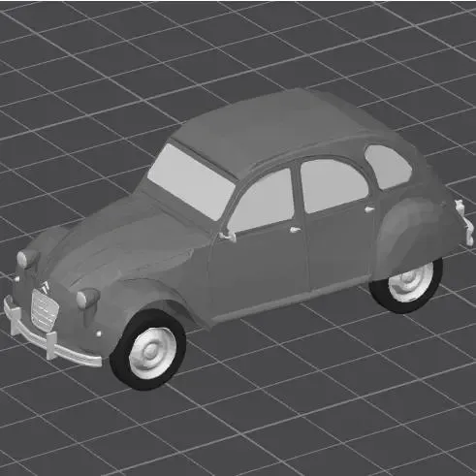Select the rear door handle
Screen dimensions: 476x476
[369, 209]
